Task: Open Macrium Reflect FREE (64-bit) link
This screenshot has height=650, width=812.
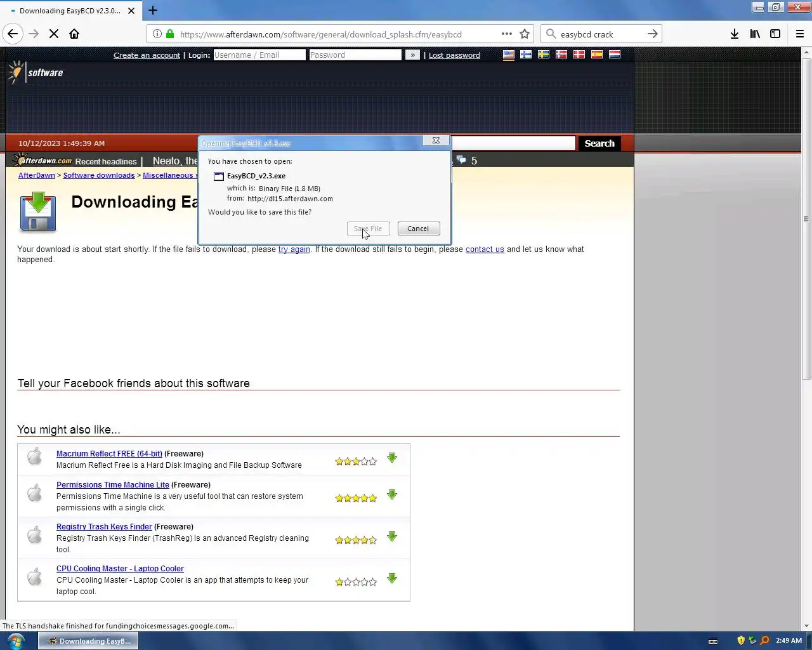Action: pyautogui.click(x=109, y=454)
